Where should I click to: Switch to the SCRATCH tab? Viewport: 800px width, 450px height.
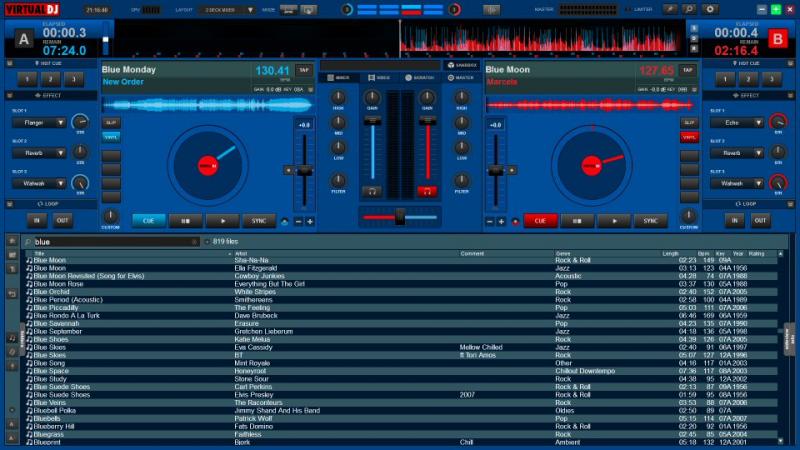coord(420,78)
